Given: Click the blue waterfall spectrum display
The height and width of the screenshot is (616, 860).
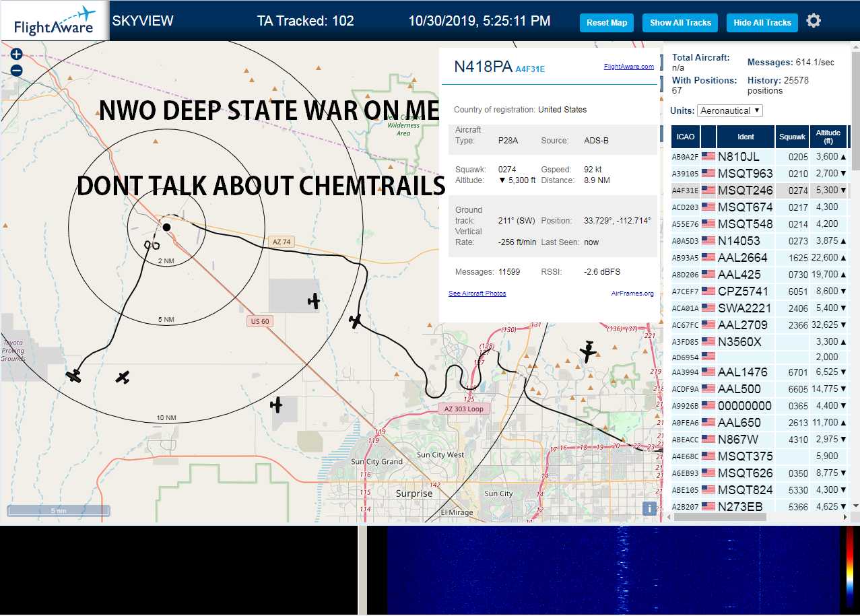Looking at the screenshot, I should (x=615, y=570).
